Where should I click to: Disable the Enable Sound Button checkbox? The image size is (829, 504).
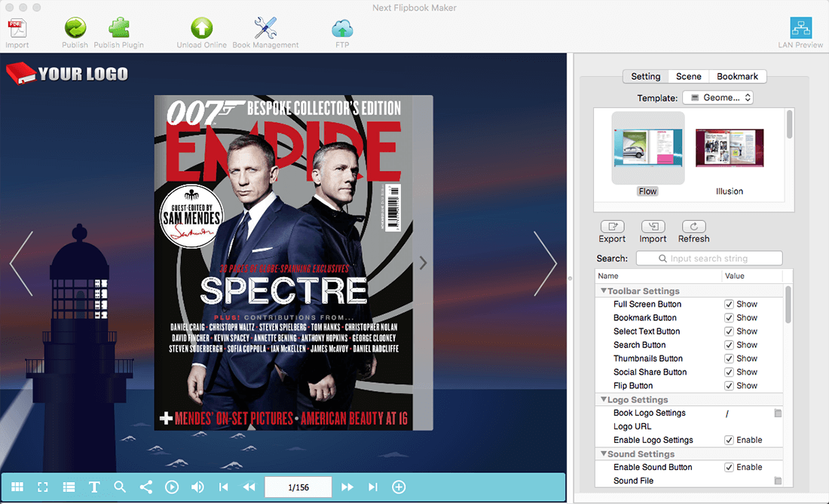click(729, 467)
